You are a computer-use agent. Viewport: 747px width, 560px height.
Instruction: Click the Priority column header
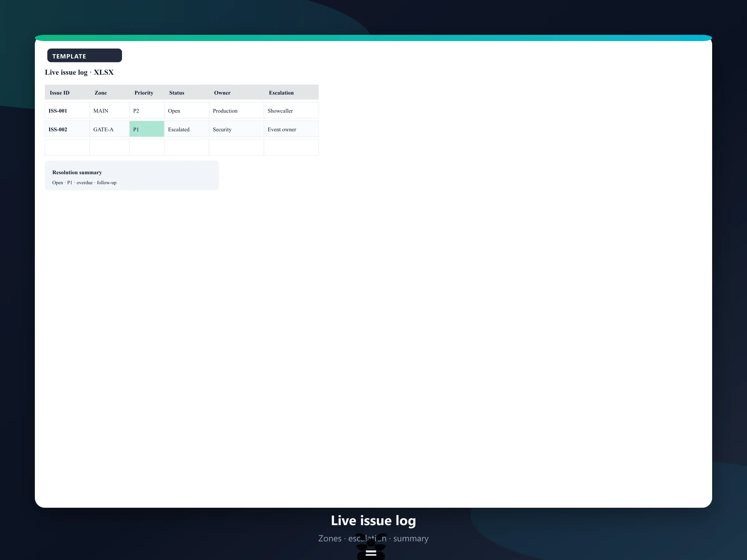[x=147, y=92]
